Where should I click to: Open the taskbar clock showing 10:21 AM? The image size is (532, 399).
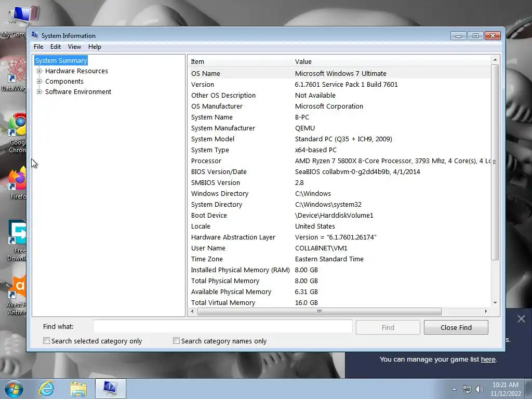506,389
